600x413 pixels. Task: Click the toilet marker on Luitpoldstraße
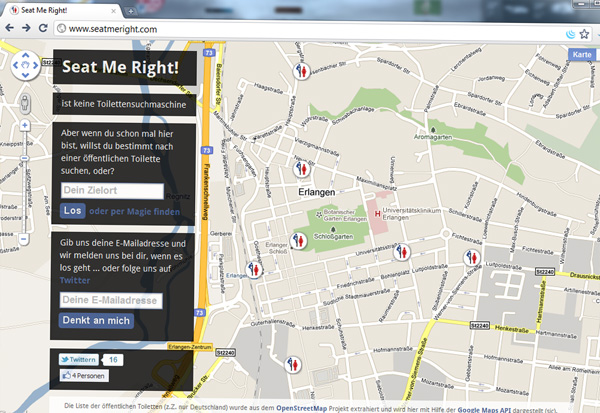(471, 257)
